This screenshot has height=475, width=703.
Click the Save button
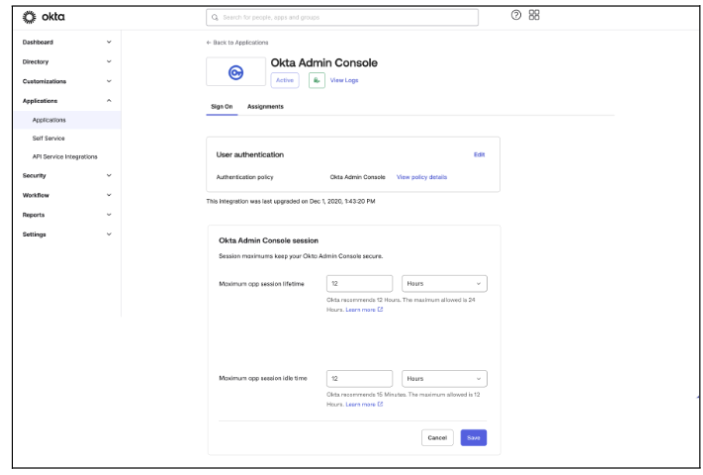473,438
